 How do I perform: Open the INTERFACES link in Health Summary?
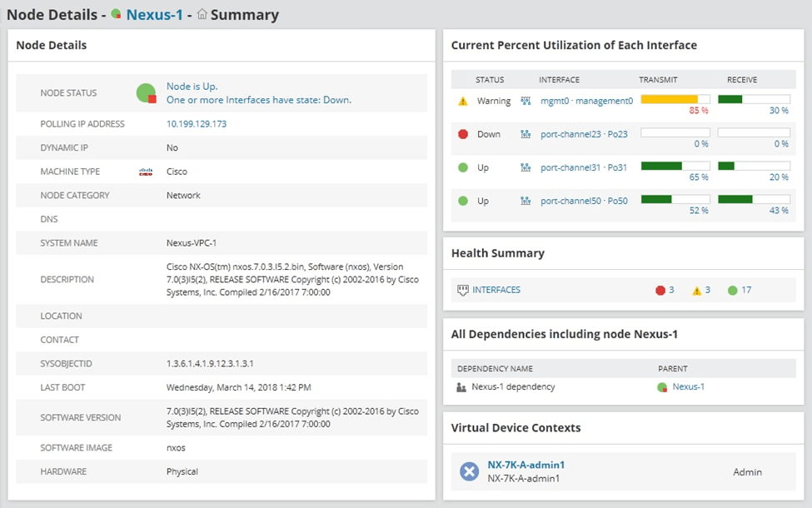(x=496, y=290)
